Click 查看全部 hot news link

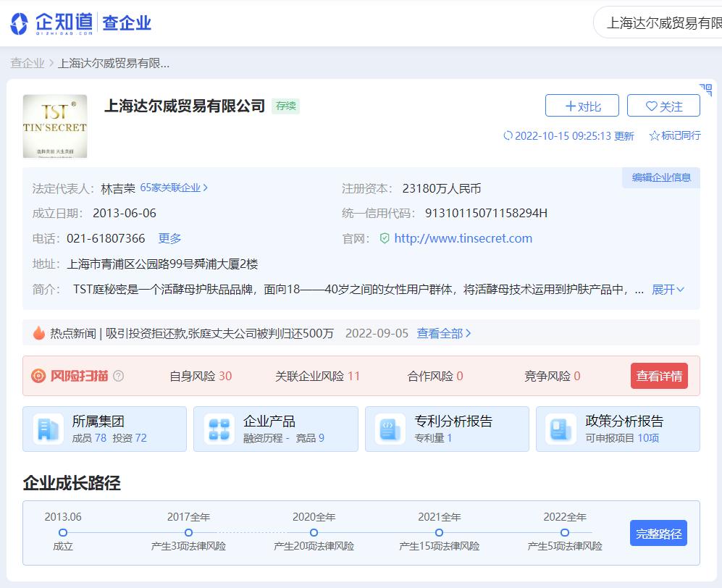444,333
